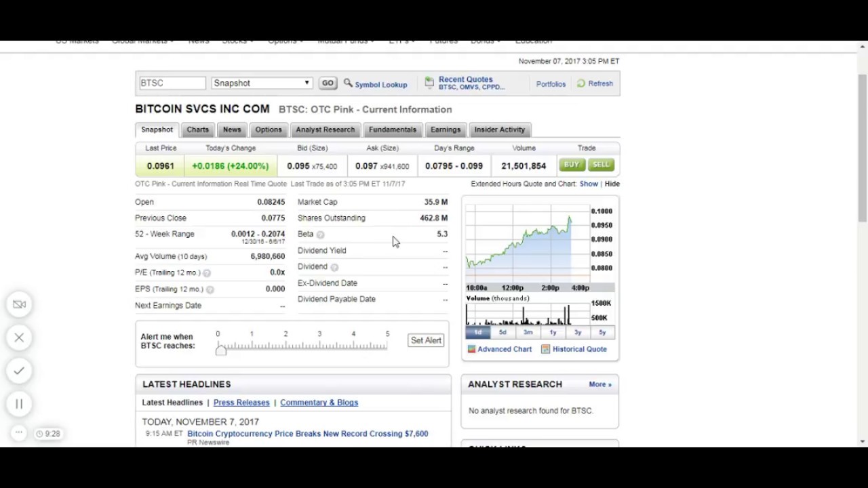
Task: Open the Insider Activity tab
Action: [500, 129]
